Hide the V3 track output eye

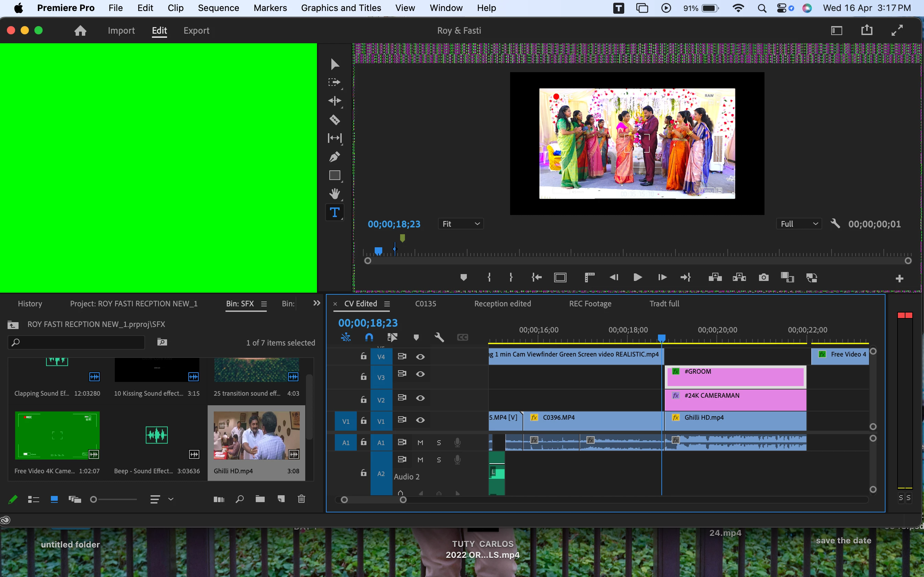point(420,374)
